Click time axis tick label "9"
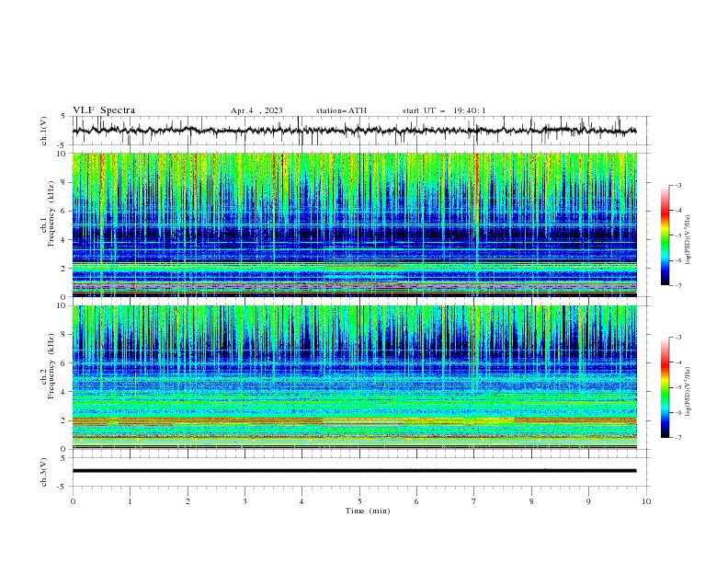This screenshot has width=728, height=563. click(x=588, y=501)
